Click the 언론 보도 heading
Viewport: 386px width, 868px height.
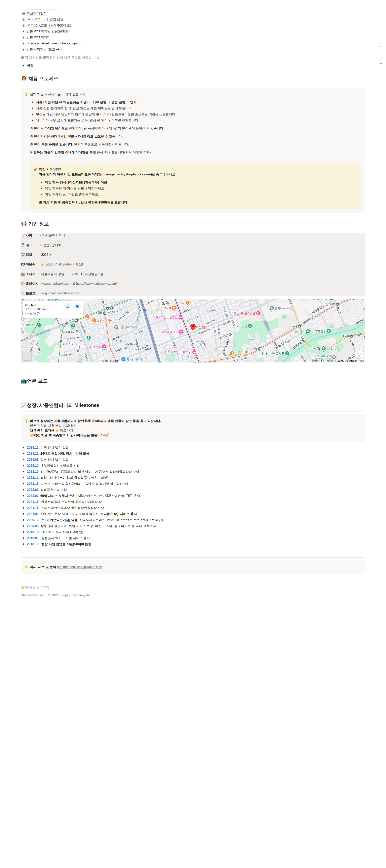pos(34,381)
